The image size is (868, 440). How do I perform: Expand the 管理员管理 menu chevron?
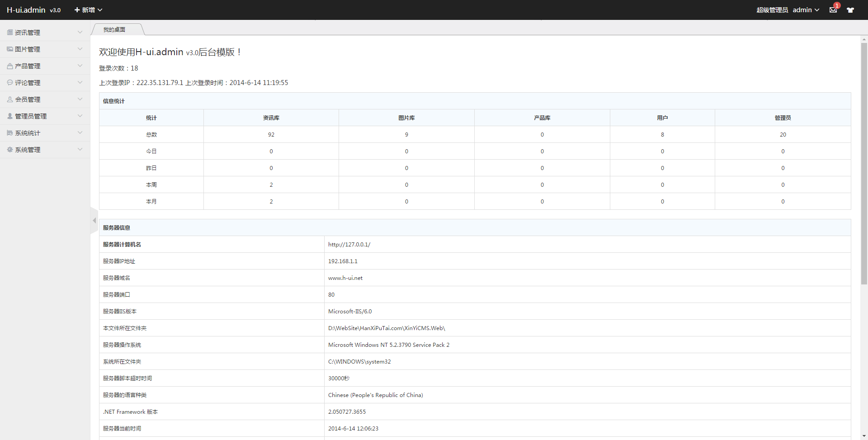[x=80, y=116]
